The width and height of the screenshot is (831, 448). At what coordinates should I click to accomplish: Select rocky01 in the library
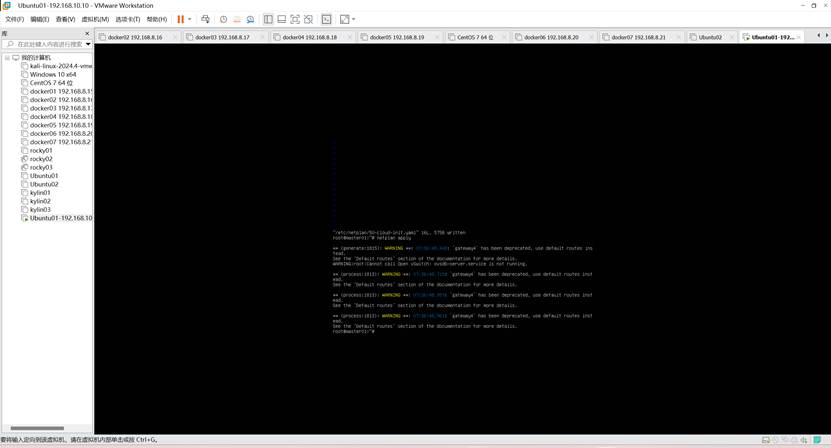click(37, 151)
